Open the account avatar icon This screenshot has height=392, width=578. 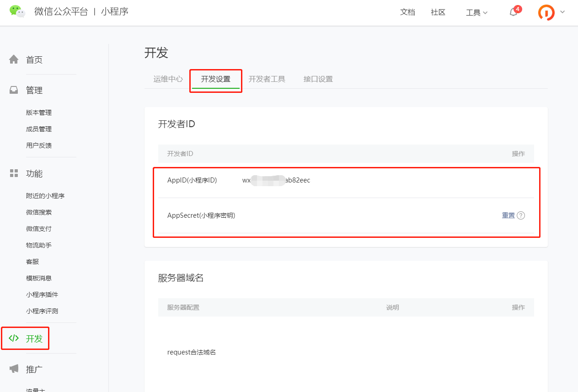tap(546, 12)
